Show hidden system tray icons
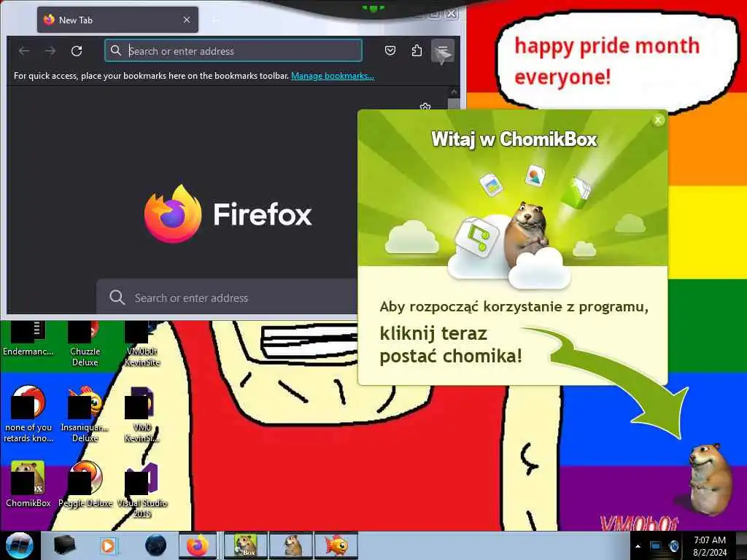 [638, 546]
